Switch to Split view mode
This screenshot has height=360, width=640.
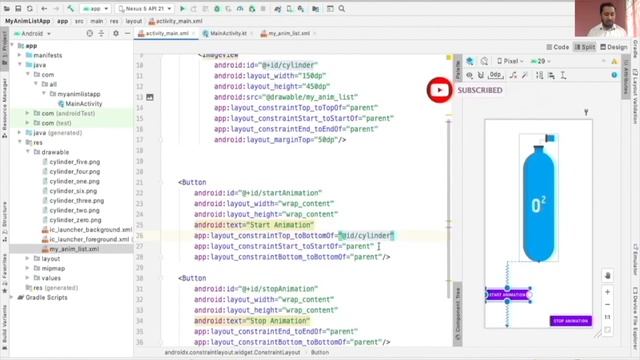[x=585, y=47]
